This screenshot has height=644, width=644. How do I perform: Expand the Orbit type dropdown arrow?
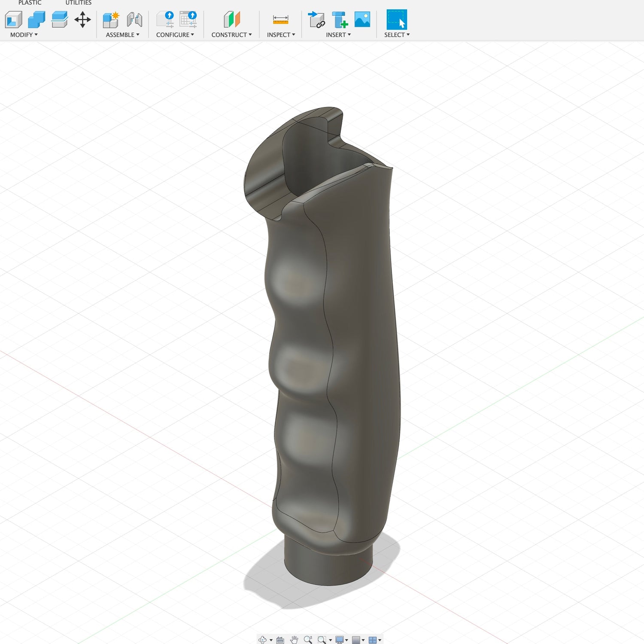(x=271, y=640)
